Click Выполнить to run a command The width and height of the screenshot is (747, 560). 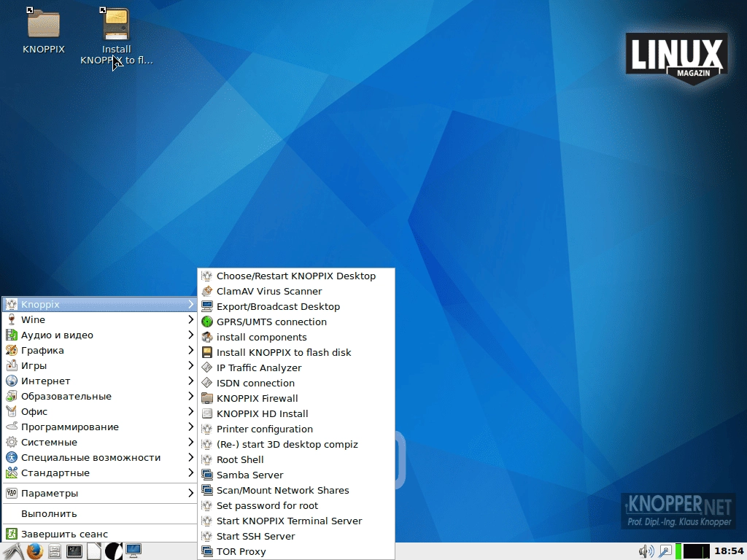coord(99,514)
